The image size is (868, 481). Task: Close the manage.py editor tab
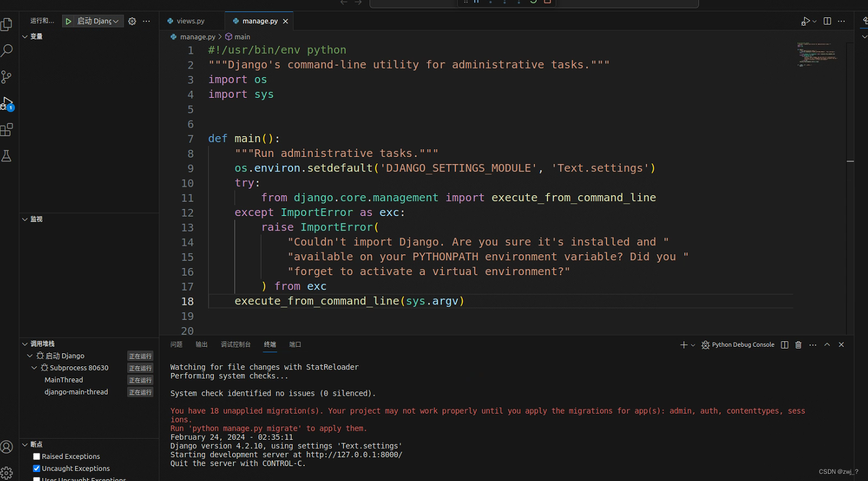tap(285, 21)
